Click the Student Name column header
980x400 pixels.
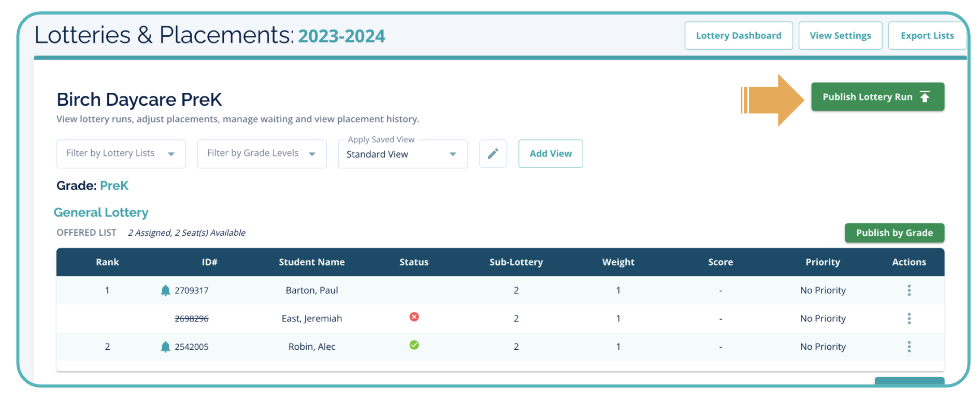[311, 262]
